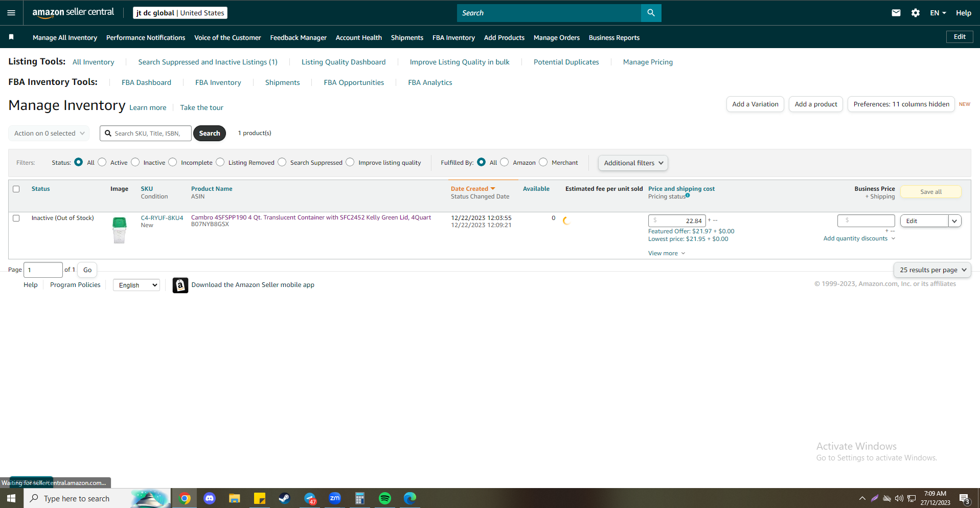Expand View more pricing details
This screenshot has width=980, height=508.
pos(667,253)
